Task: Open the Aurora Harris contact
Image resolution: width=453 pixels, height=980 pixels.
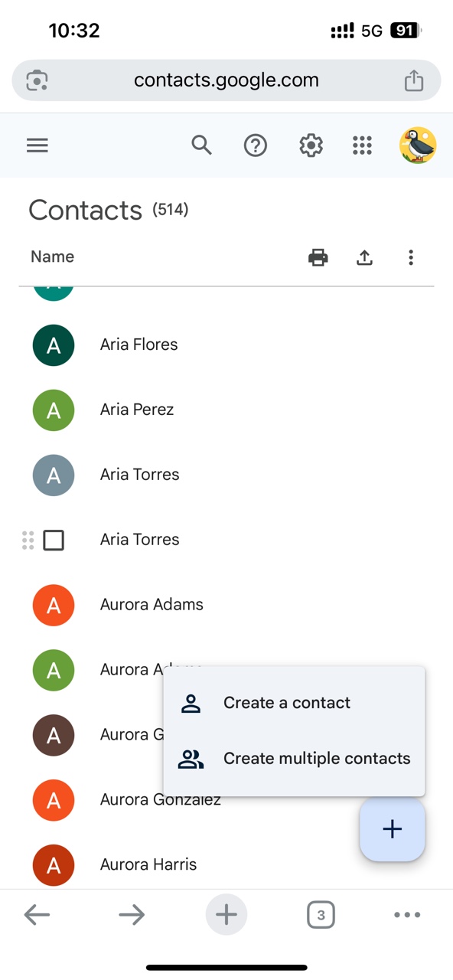Action: tap(148, 864)
